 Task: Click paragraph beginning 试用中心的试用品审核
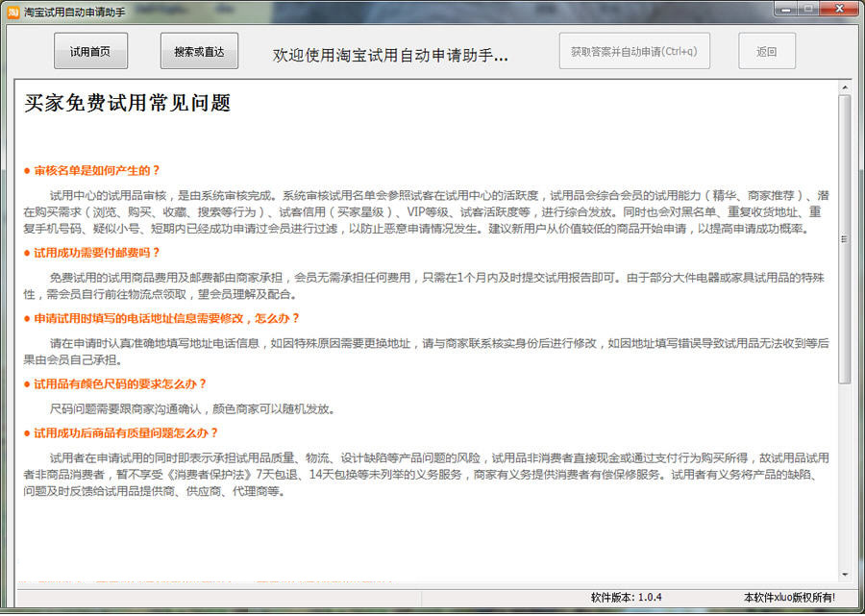426,211
